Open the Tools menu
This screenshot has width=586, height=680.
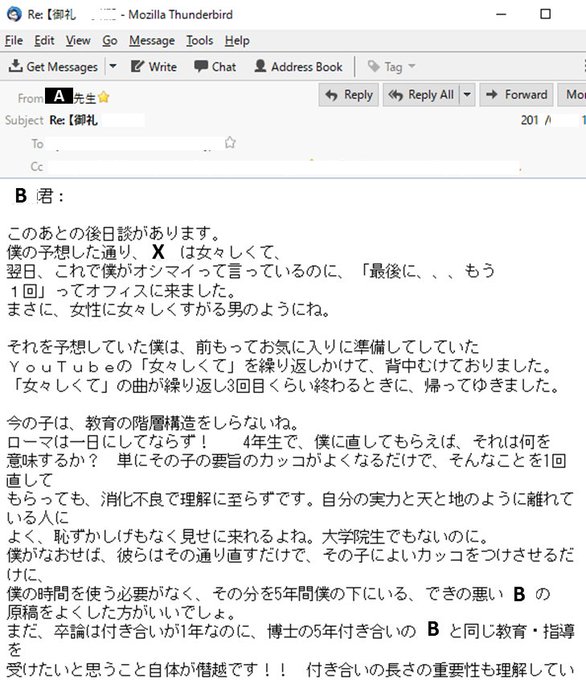(x=200, y=41)
